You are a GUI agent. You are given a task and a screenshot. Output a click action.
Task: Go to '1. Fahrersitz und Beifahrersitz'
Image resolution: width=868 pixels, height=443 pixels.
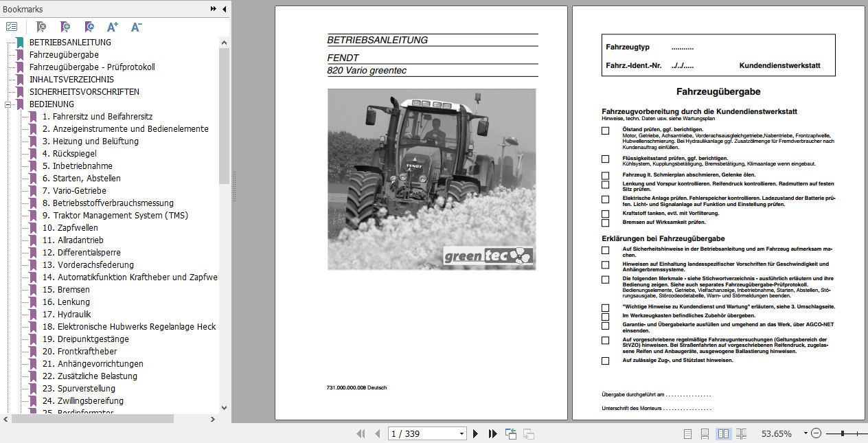click(x=98, y=116)
